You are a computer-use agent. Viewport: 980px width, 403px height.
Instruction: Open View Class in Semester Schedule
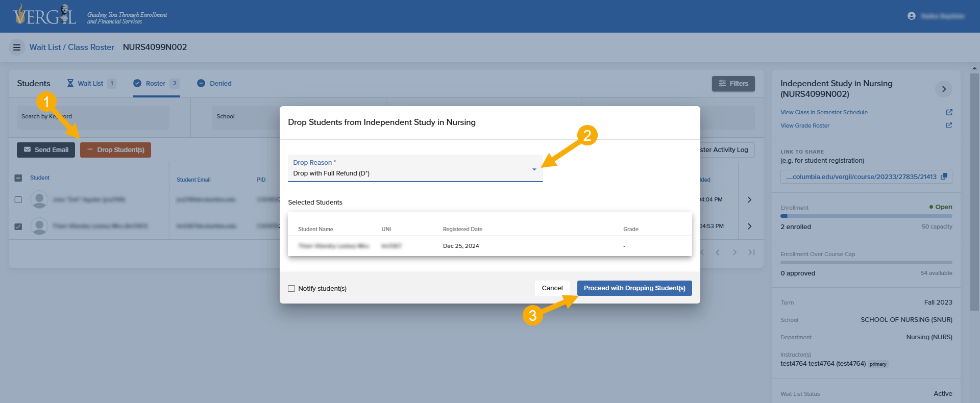824,112
